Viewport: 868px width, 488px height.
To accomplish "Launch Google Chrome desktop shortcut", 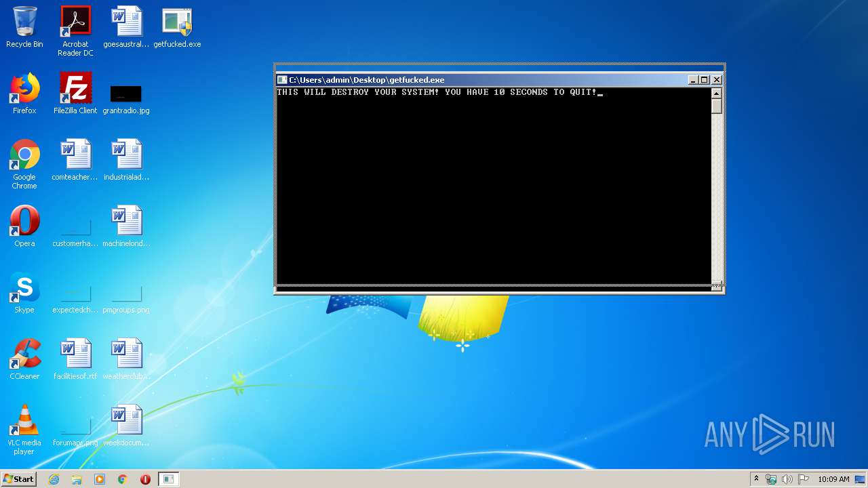I will pyautogui.click(x=24, y=164).
